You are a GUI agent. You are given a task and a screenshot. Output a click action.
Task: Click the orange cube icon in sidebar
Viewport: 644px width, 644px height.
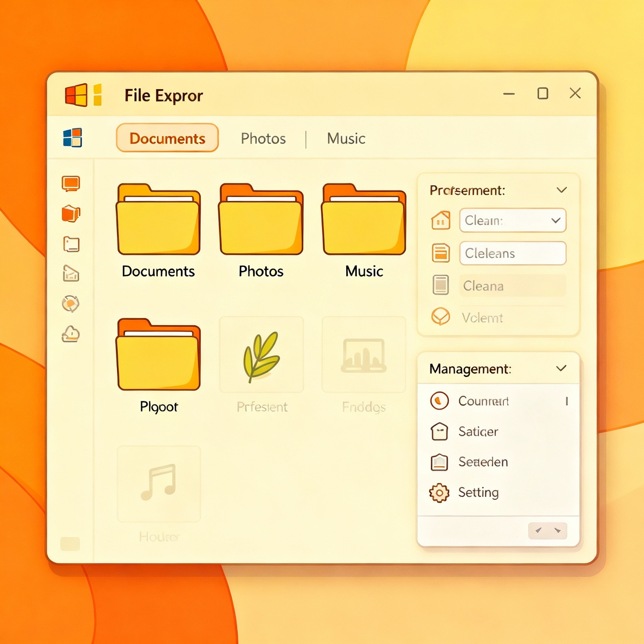pyautogui.click(x=71, y=214)
